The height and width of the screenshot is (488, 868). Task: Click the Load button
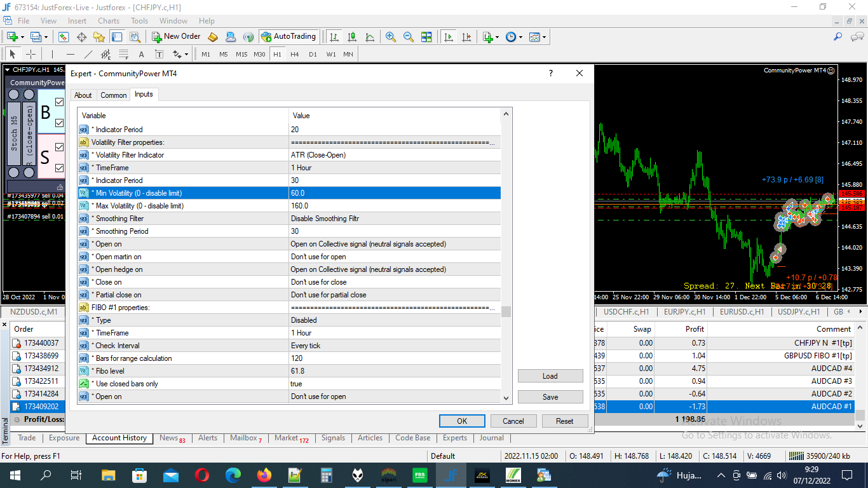(x=550, y=376)
